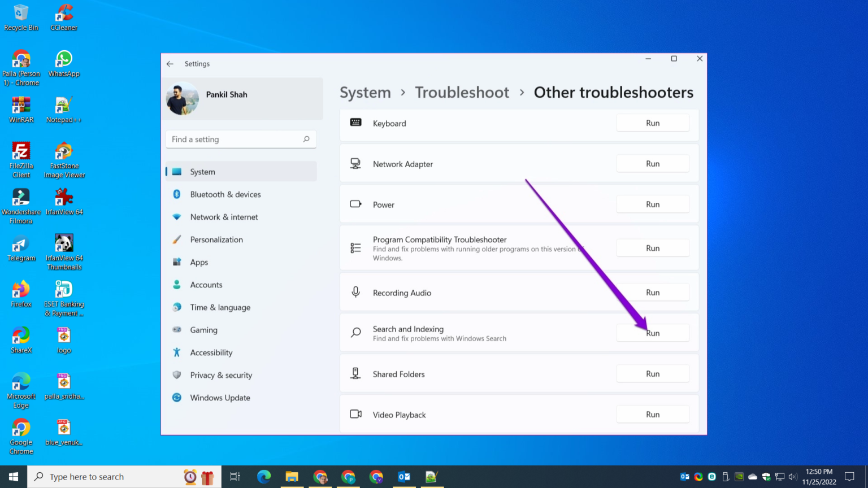Screen dimensions: 868x488
Task: Select Accounts in the Settings sidebar
Action: [x=206, y=285]
